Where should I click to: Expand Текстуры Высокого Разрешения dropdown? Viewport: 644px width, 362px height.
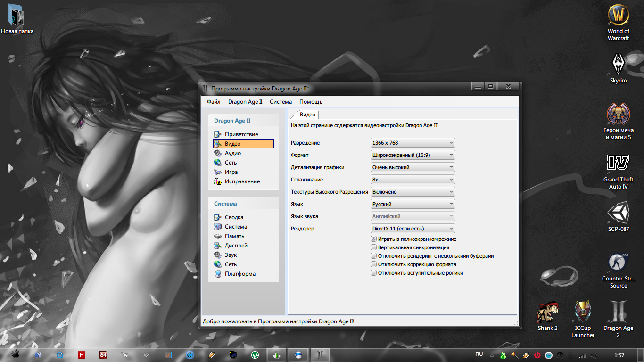[x=413, y=192]
